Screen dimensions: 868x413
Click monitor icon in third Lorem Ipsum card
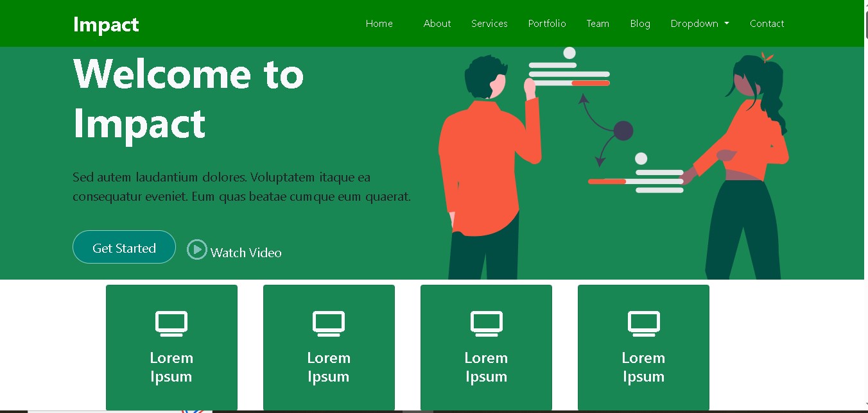(486, 324)
